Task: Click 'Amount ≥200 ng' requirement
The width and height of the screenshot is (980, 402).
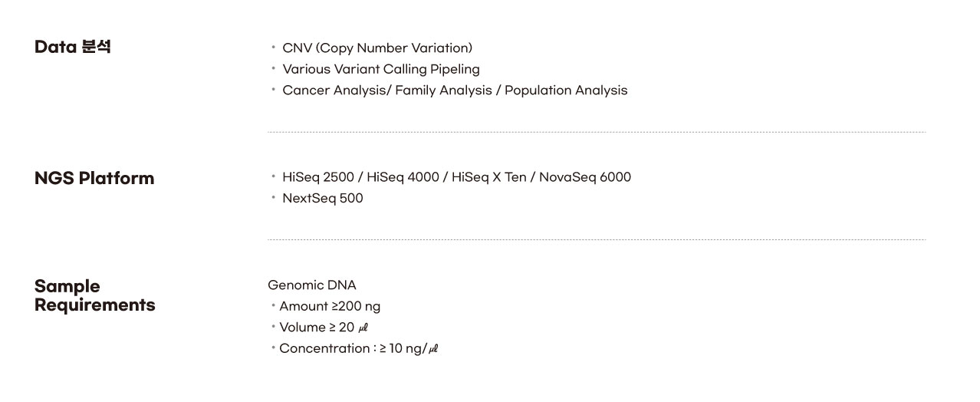Action: pyautogui.click(x=330, y=306)
